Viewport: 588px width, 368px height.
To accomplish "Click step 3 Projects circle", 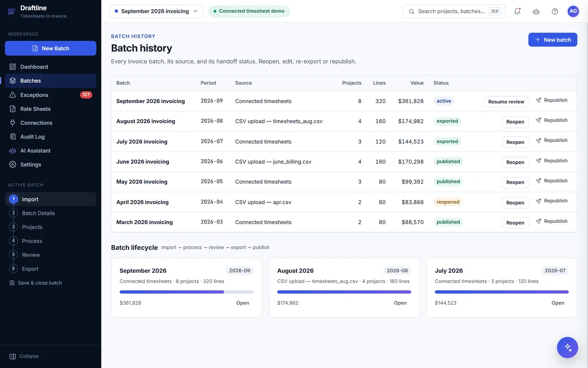I will 13,227.
